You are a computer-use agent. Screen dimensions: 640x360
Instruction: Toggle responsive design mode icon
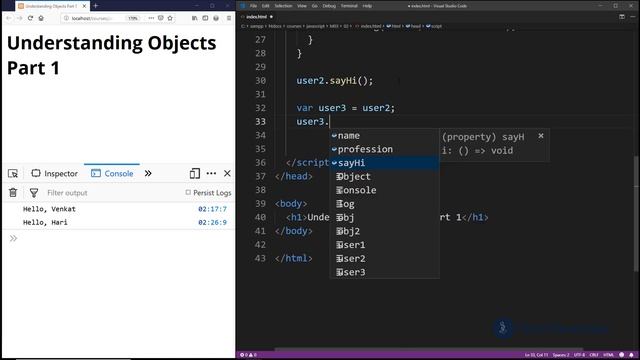[x=195, y=173]
